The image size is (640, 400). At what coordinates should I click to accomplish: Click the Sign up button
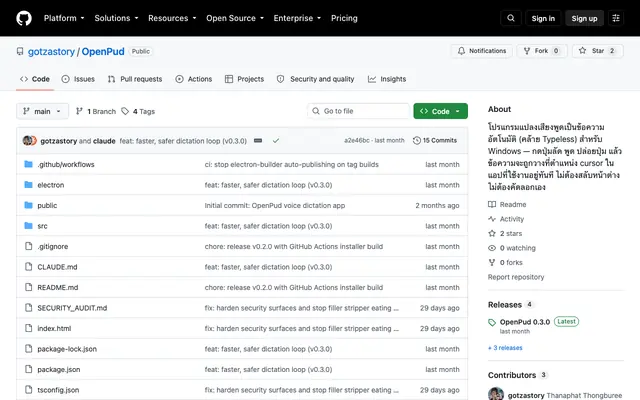coord(584,18)
